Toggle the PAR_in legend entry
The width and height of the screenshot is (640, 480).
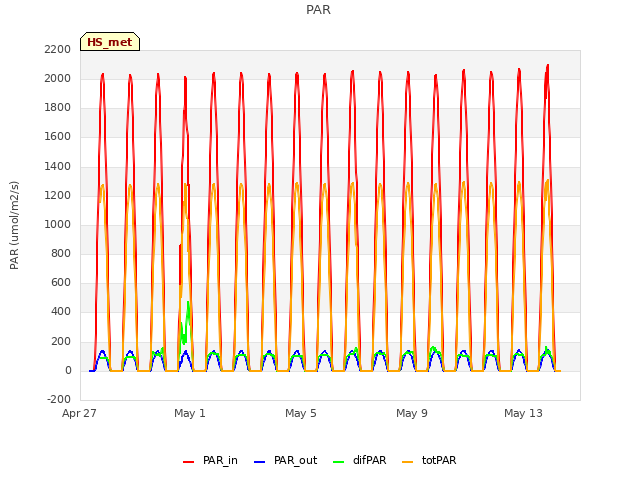[x=210, y=460]
